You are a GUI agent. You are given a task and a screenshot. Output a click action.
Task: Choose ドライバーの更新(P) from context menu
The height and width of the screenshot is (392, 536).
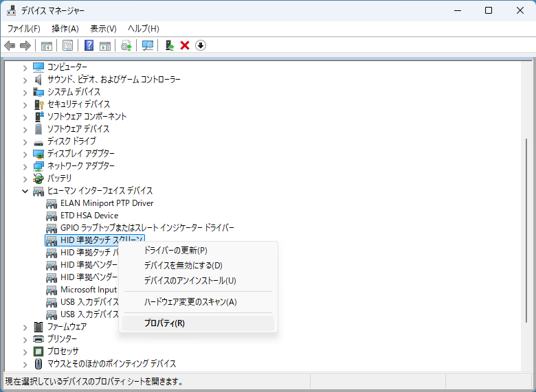pyautogui.click(x=199, y=251)
